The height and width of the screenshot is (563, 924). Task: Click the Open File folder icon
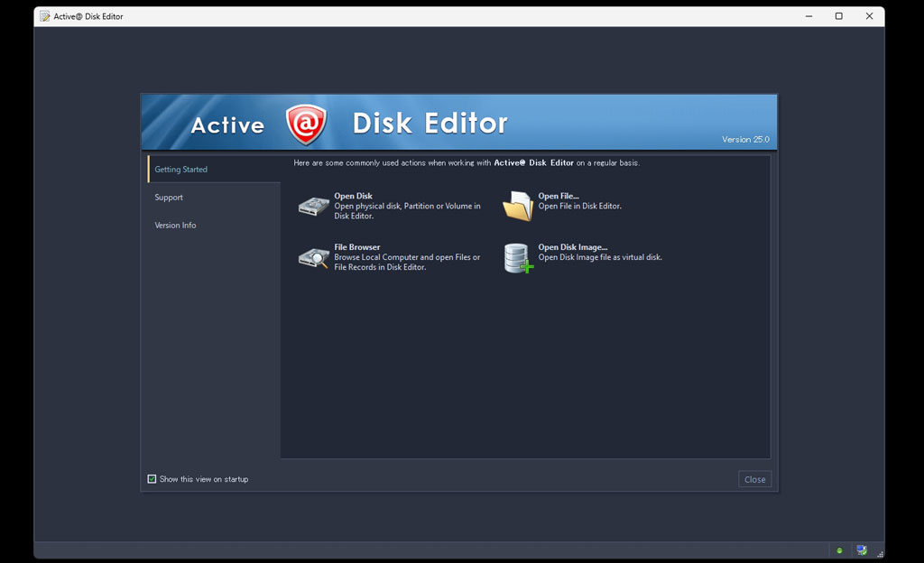pos(518,207)
